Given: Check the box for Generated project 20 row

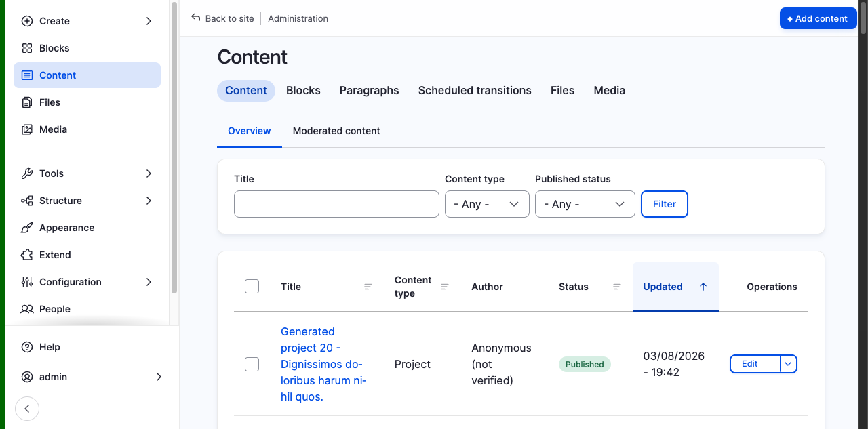Looking at the screenshot, I should coord(252,364).
